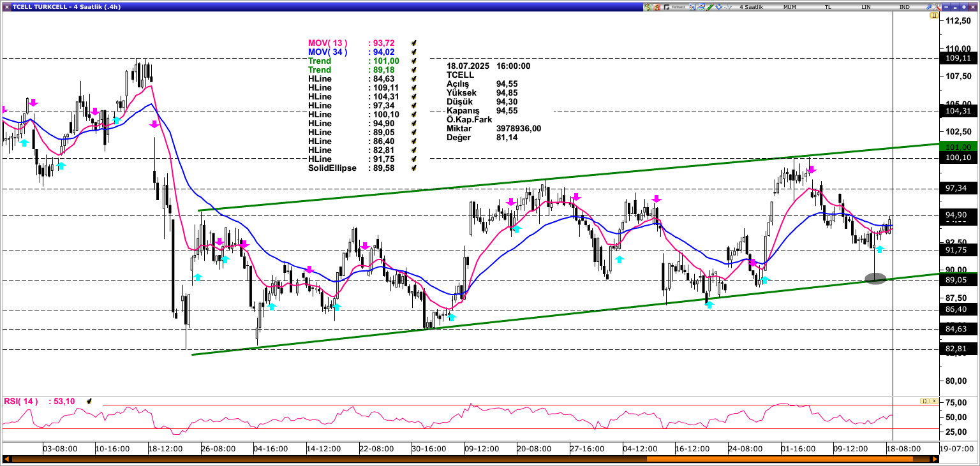Select the MUM chart type option

coord(789,6)
